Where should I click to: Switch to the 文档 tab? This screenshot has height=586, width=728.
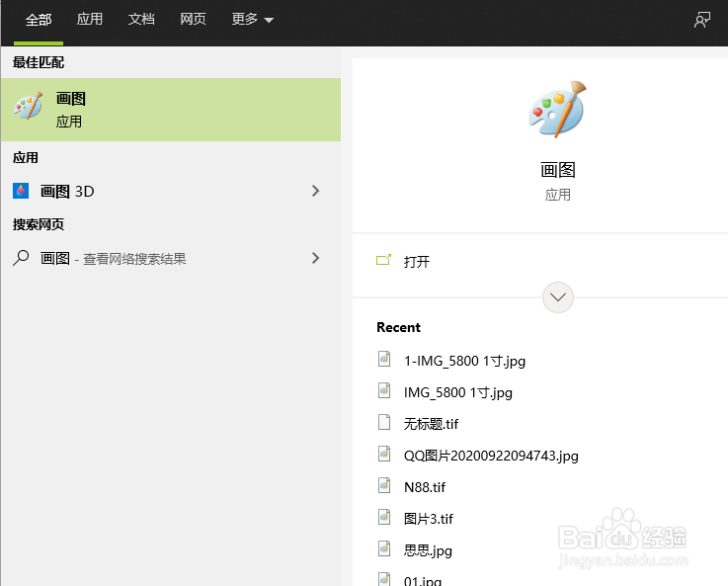(141, 20)
